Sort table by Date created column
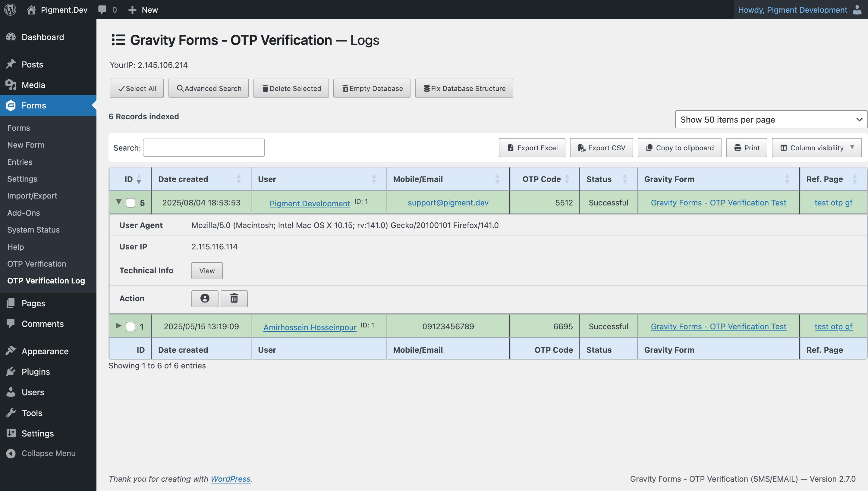 click(x=201, y=179)
